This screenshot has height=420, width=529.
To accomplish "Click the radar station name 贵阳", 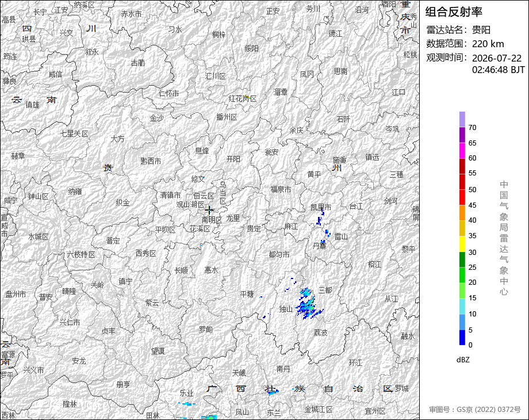I will [481, 30].
